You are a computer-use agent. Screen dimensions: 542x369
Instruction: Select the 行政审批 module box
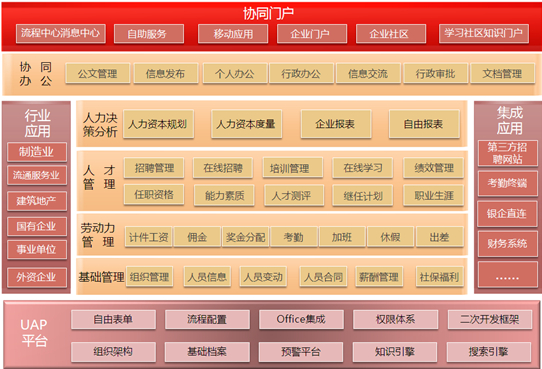coord(435,74)
